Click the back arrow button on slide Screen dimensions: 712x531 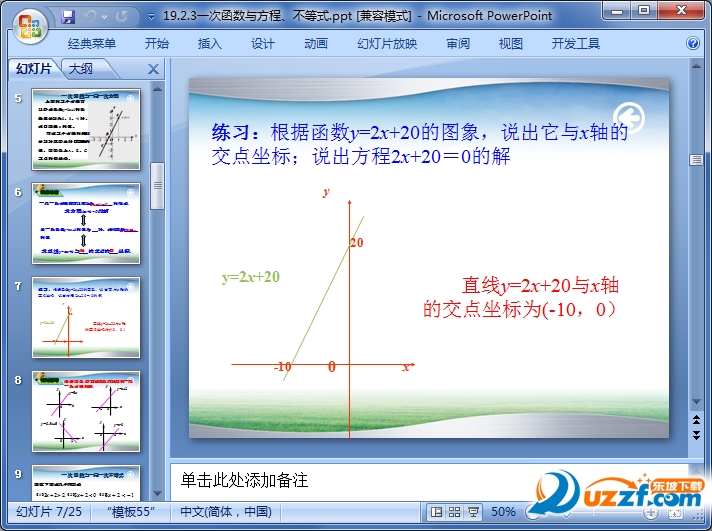(x=627, y=115)
